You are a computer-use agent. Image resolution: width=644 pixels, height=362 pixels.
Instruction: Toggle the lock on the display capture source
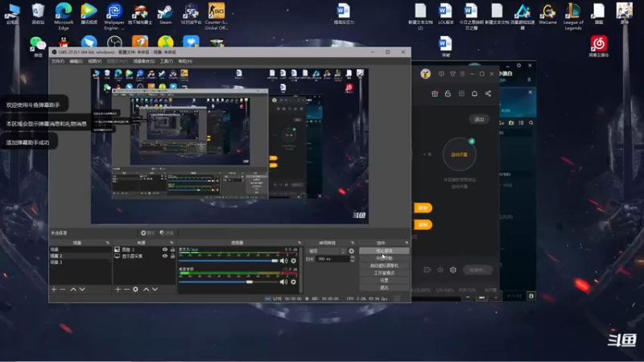(172, 256)
